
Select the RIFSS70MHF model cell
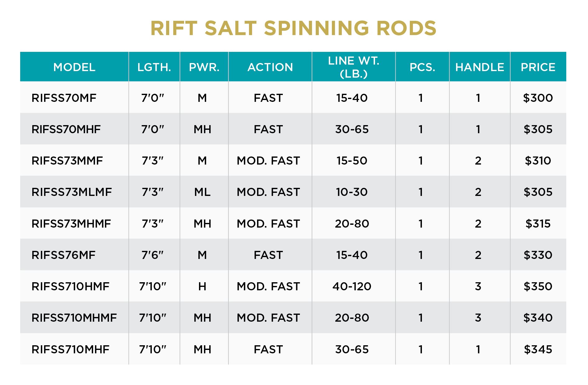click(66, 129)
